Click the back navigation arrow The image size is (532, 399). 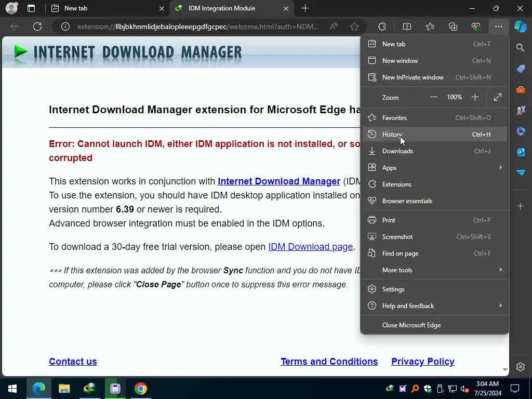(x=14, y=26)
